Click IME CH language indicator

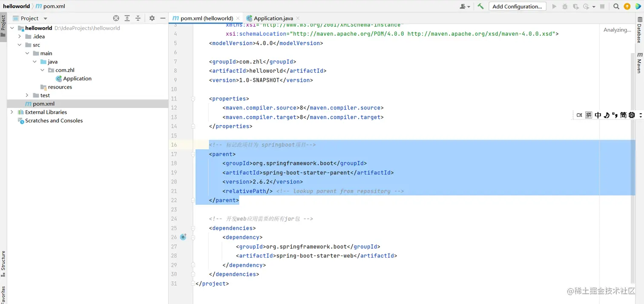579,115
